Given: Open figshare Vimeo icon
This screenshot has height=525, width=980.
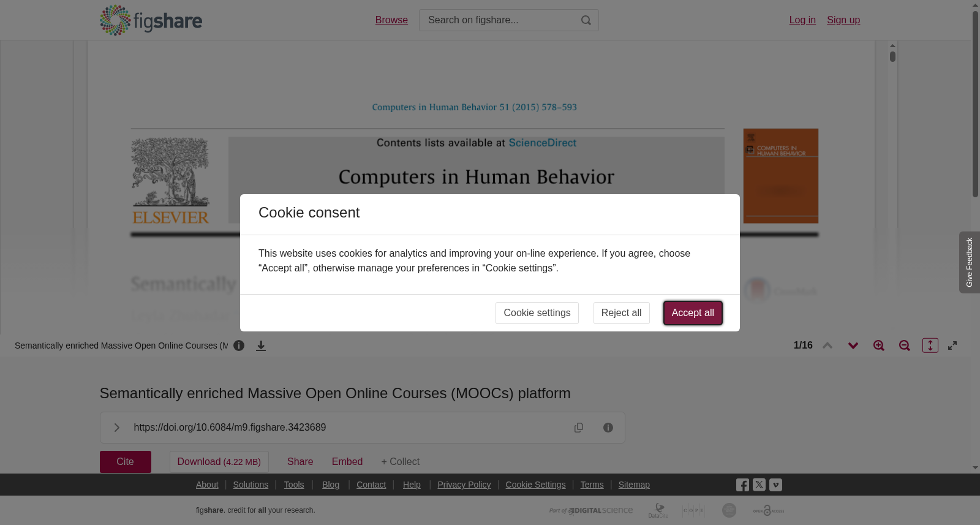Looking at the screenshot, I should 775,485.
